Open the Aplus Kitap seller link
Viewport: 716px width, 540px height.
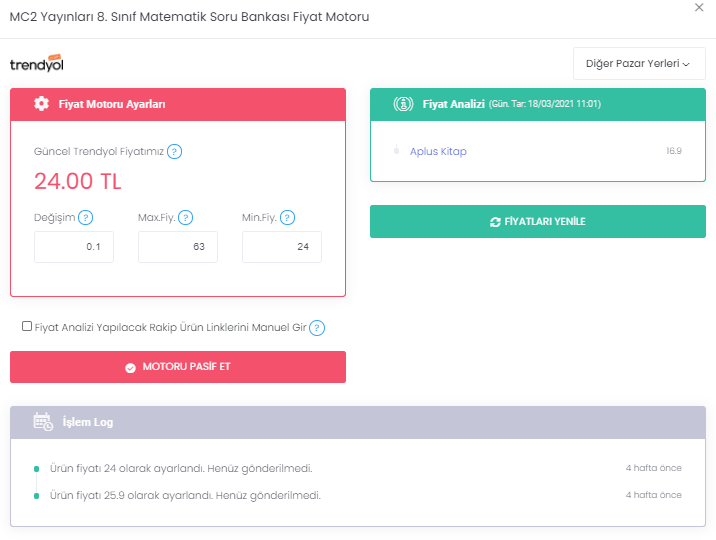tap(438, 152)
